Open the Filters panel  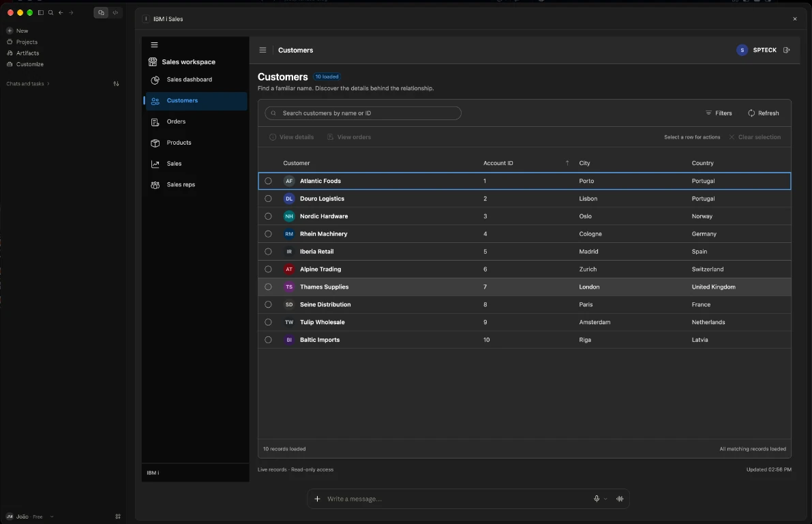click(719, 113)
